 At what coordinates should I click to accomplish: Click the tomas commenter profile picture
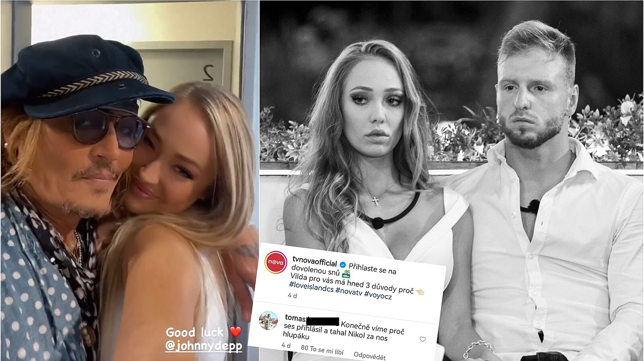click(268, 320)
